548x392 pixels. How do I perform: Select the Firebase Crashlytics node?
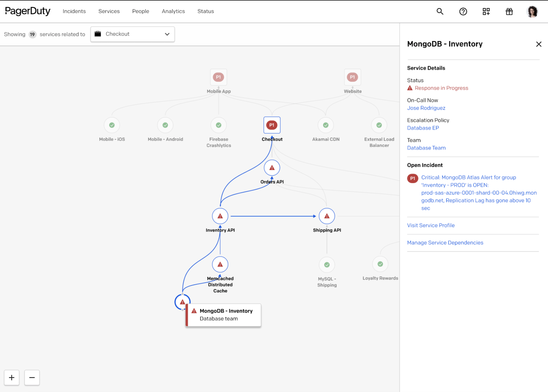[219, 125]
